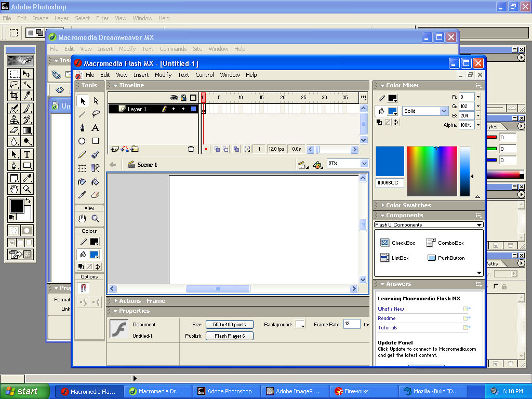The height and width of the screenshot is (399, 532).
Task: Open the Modify menu in Flash
Action: click(163, 75)
